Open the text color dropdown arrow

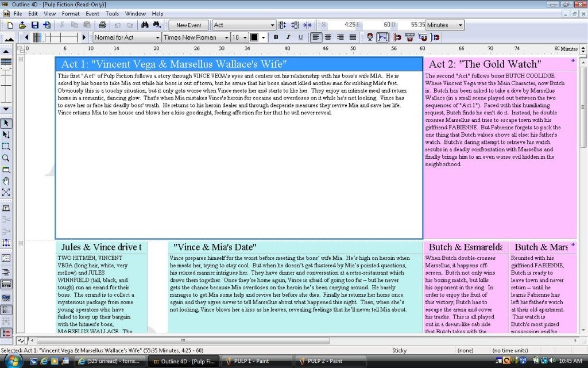coord(263,37)
